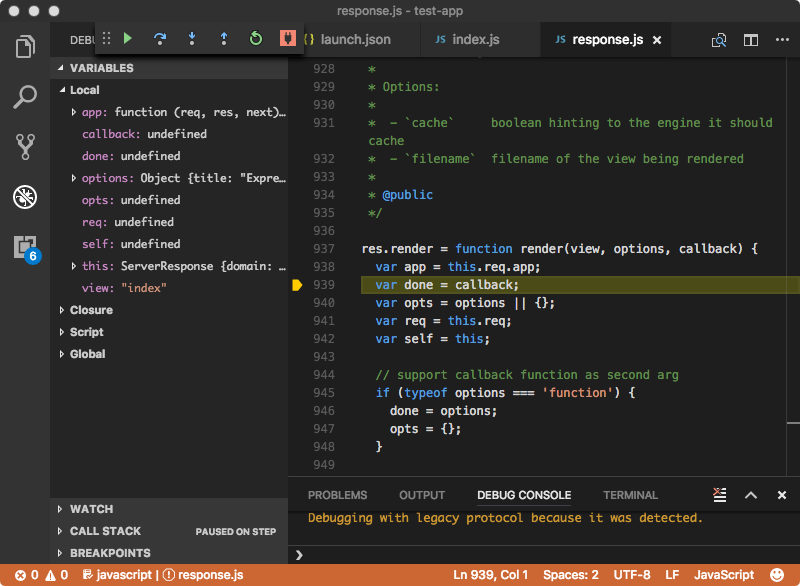Open the editor more actions menu
Viewport: 800px width, 586px height.
click(x=782, y=39)
